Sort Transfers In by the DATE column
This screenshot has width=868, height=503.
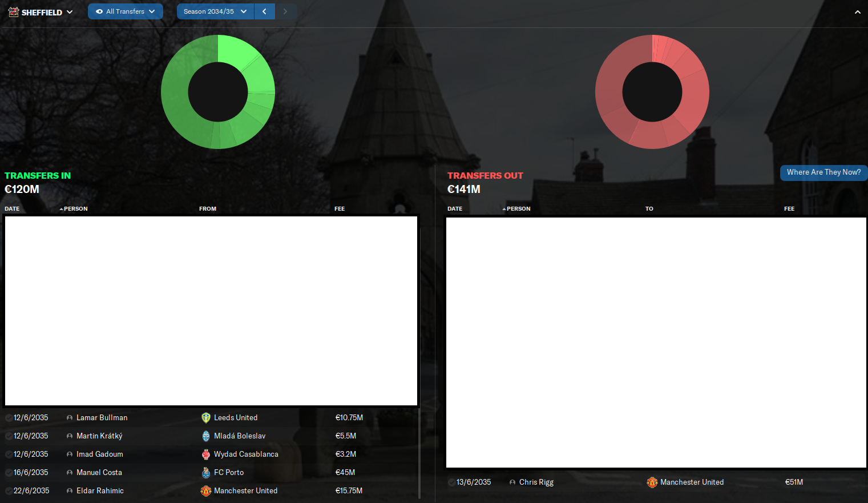click(x=12, y=209)
